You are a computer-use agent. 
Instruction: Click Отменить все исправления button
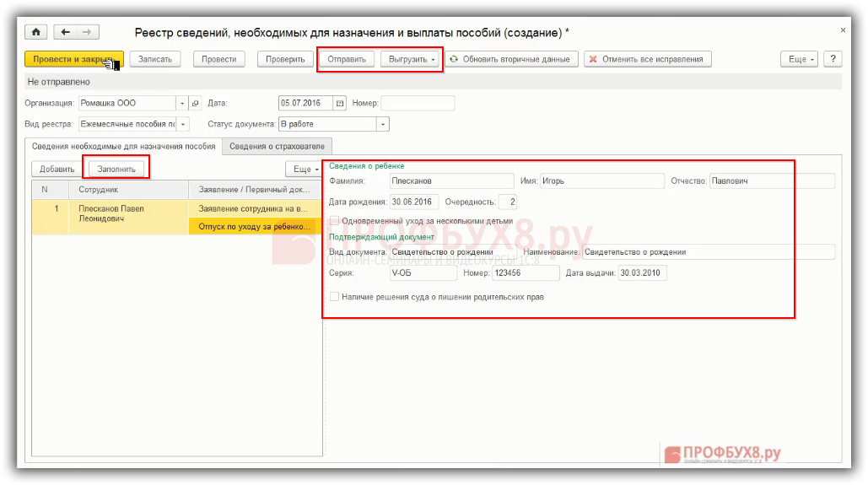coord(648,59)
